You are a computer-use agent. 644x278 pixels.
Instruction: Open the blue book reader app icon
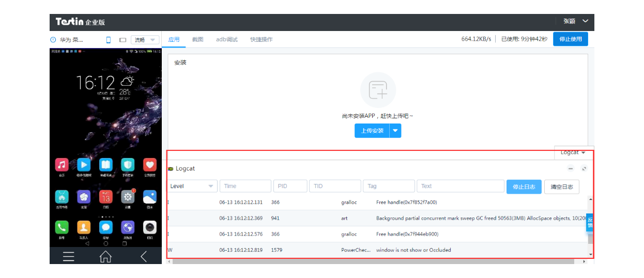click(106, 165)
